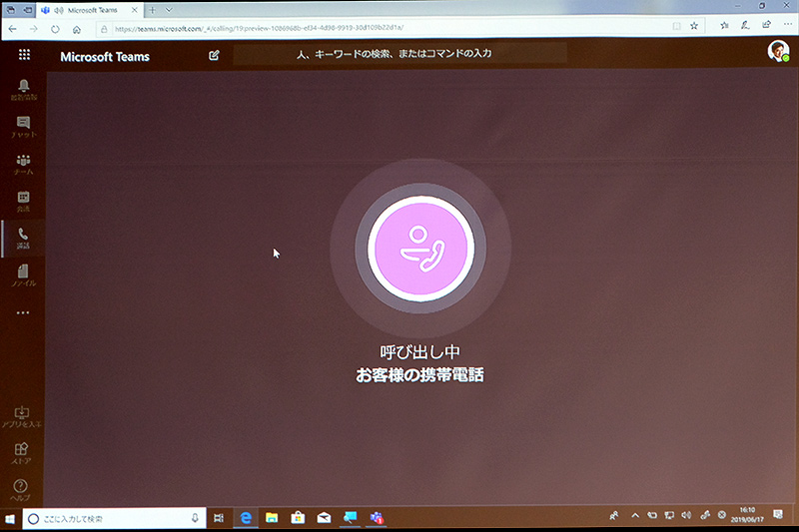
Task: Open Edge Favorites hub icon
Action: click(724, 25)
